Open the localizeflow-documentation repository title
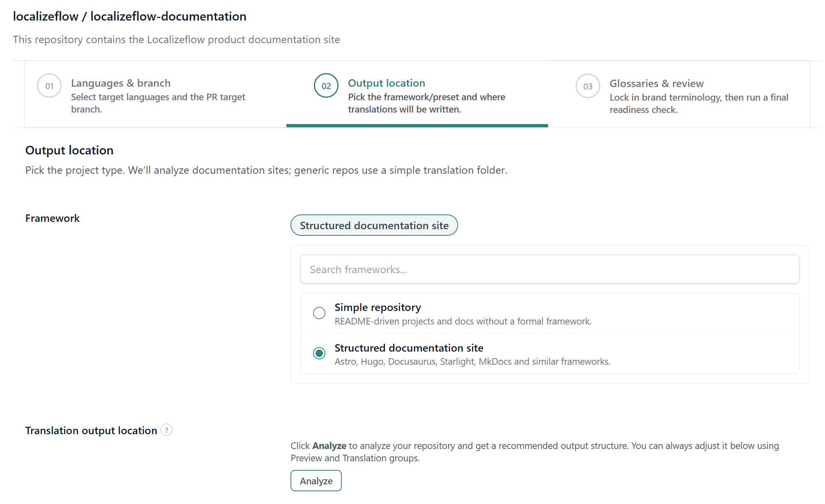The width and height of the screenshot is (825, 504). [129, 16]
